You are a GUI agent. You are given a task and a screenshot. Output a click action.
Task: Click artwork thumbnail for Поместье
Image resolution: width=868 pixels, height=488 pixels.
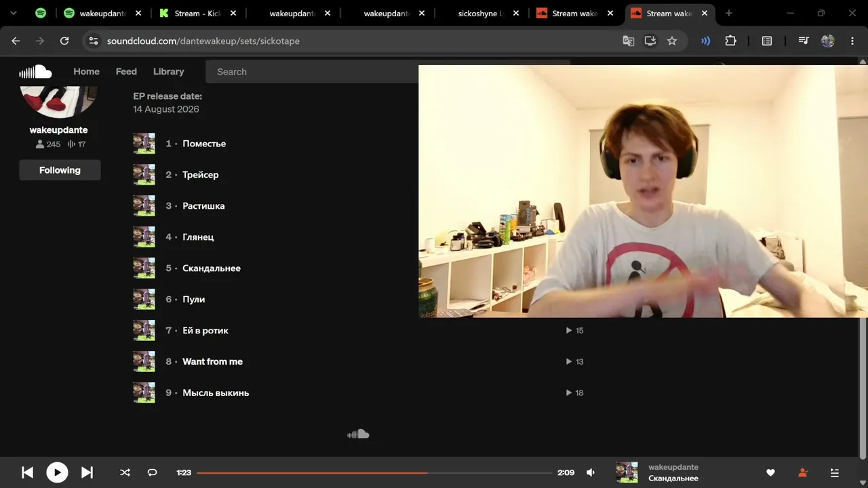[144, 144]
